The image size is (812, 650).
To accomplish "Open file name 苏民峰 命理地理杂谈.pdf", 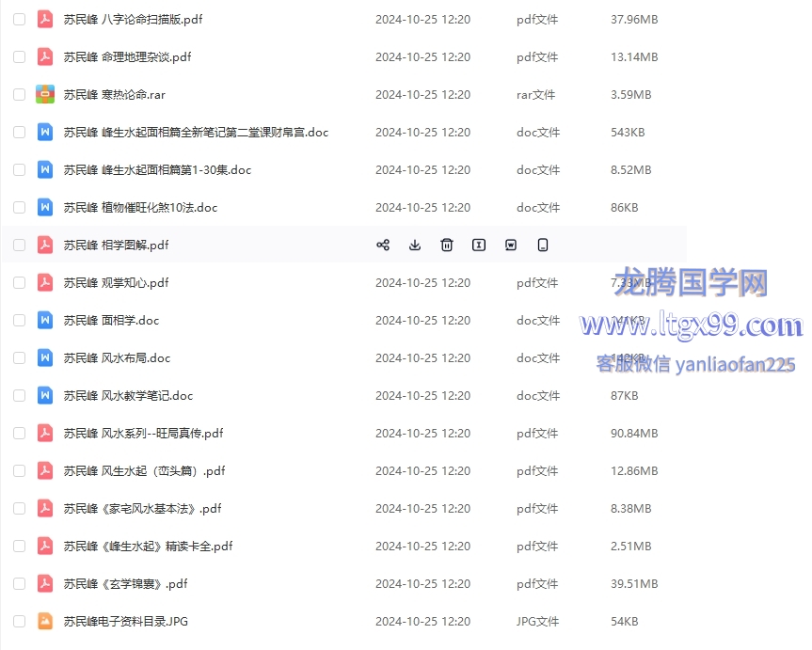I will pyautogui.click(x=127, y=57).
